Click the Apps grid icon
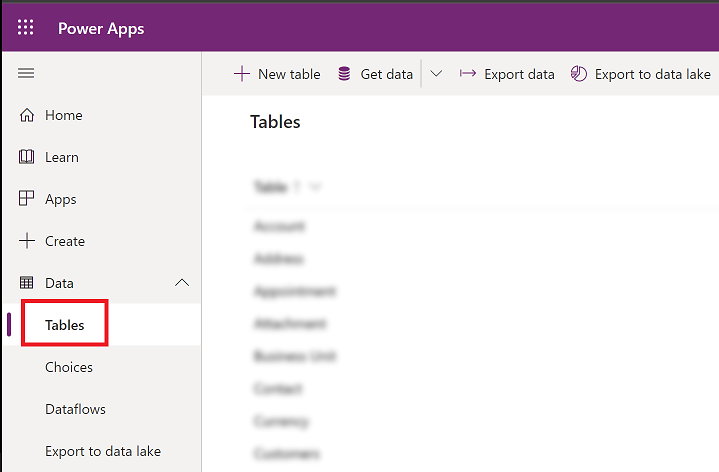The image size is (719, 472). 27,199
